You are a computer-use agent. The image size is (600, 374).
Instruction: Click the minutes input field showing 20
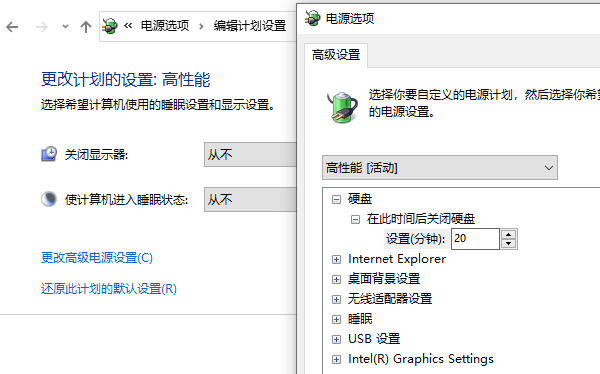click(x=475, y=239)
